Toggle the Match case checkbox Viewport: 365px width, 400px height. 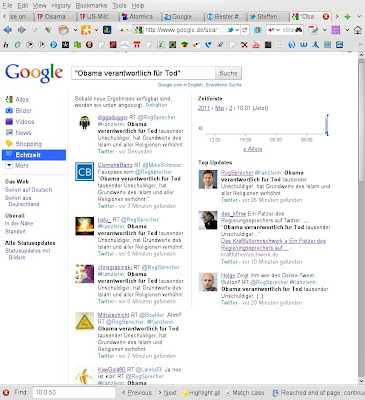pos(228,393)
